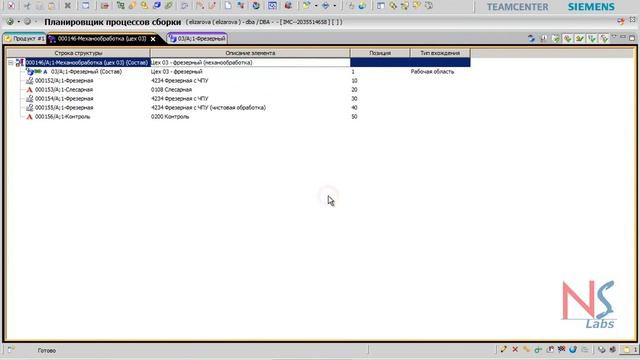Click the window layout toolbar icon
Image resolution: width=640 pixels, height=360 pixels.
click(x=380, y=6)
